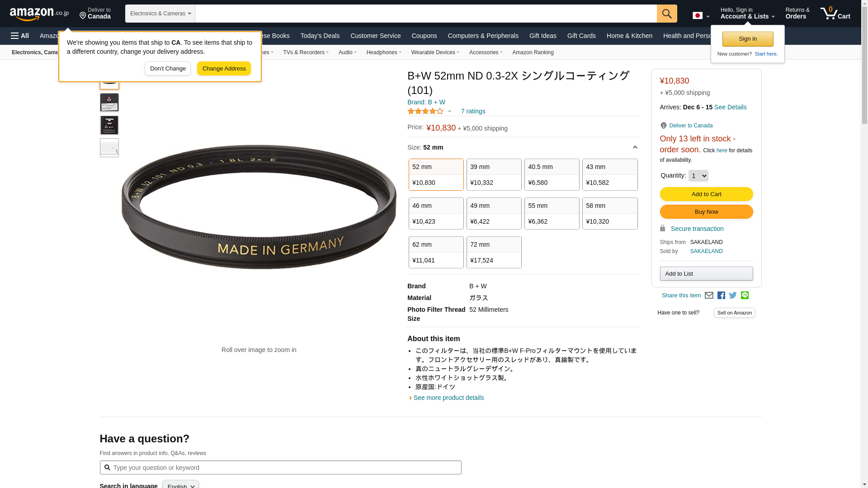The image size is (868, 488).
Task: Click the Change Address button
Action: coord(224,69)
